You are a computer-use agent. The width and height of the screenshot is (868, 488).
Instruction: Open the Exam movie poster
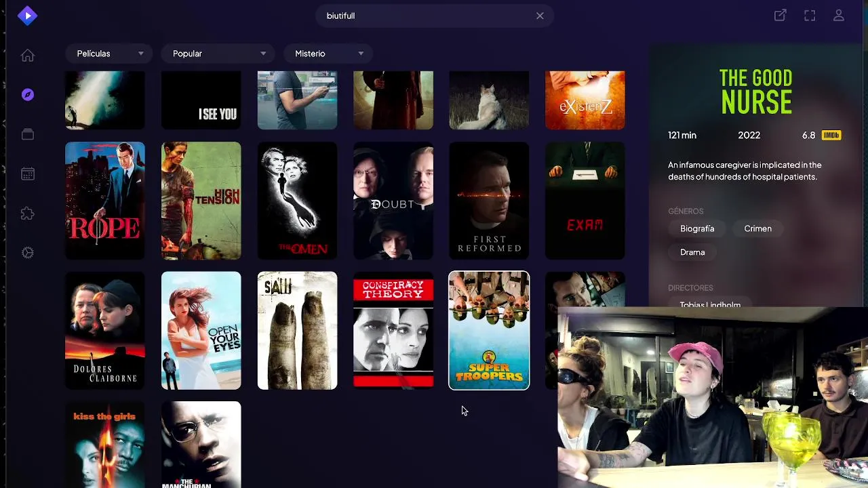click(585, 201)
